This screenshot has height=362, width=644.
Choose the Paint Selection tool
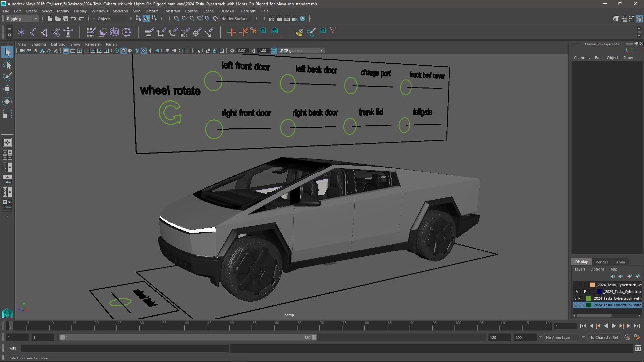pyautogui.click(x=7, y=77)
